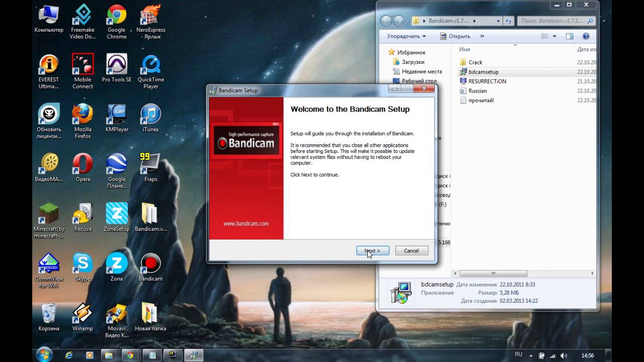Open the Корзина recycle bin
644x362 pixels.
point(49,317)
